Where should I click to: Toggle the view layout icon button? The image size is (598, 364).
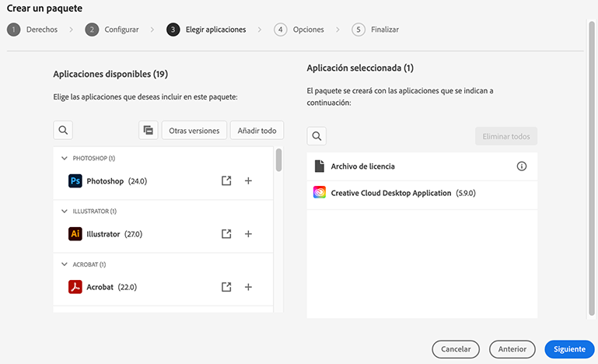[x=149, y=130]
